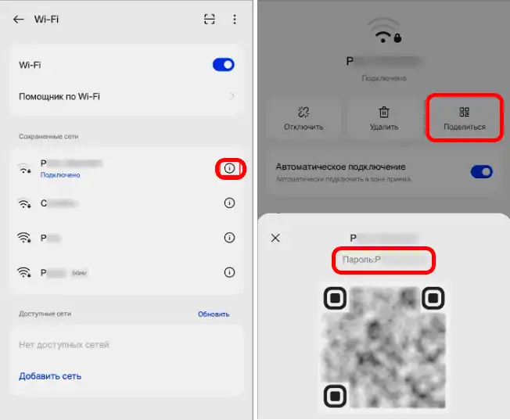Open info icon for fourth saved network

click(x=229, y=272)
